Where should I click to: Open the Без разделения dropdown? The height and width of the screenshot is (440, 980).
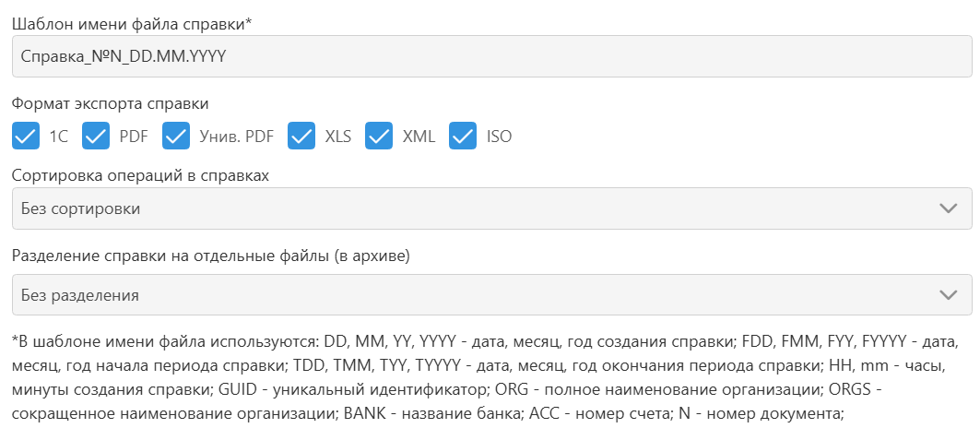[490, 295]
